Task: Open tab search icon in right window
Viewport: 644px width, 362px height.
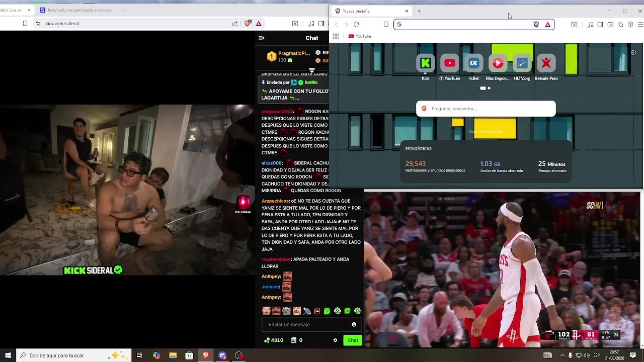Action: (574, 24)
